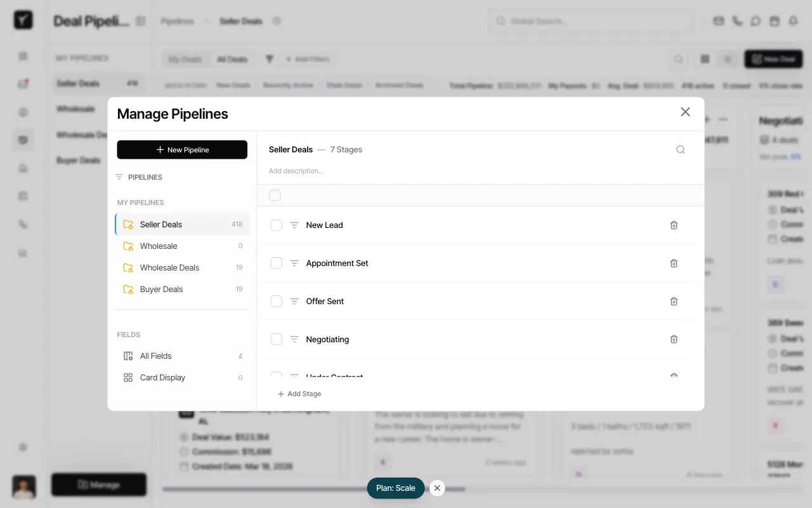This screenshot has width=812, height=508.
Task: Click the phone icon in the top bar
Action: 737,21
